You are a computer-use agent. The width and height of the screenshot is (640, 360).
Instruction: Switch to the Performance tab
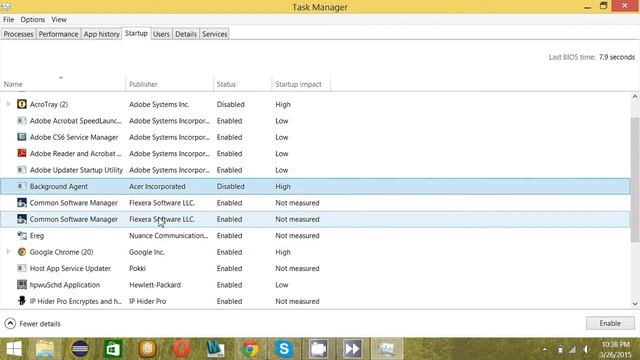[x=58, y=34]
